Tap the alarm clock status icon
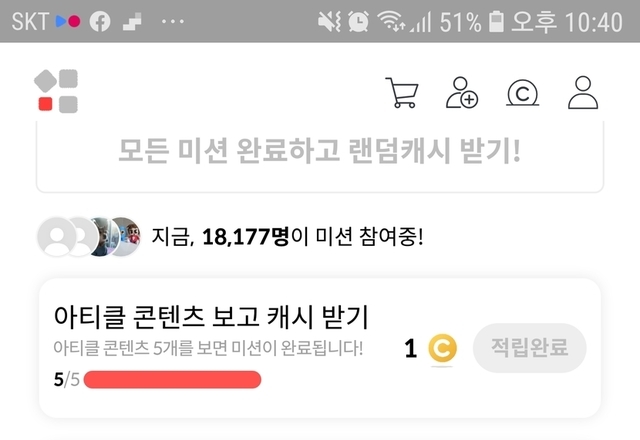The image size is (640, 440). [x=358, y=21]
